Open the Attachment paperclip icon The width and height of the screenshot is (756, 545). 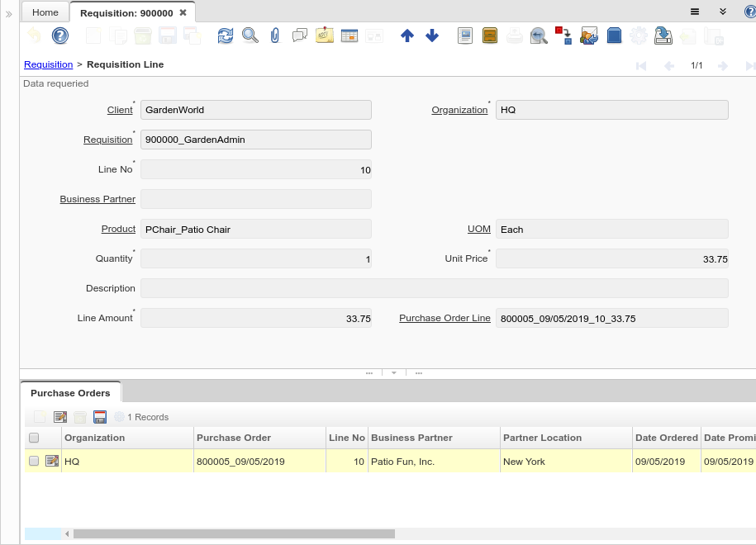tap(275, 36)
